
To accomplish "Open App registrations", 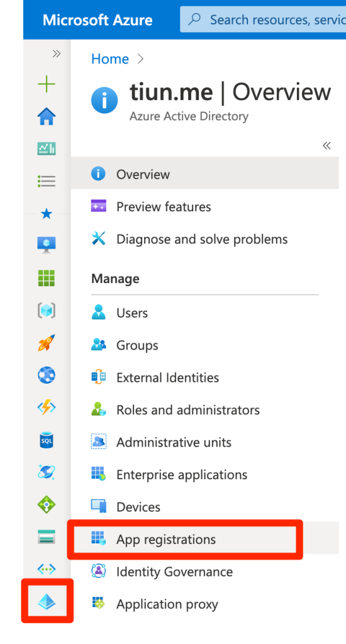I will click(x=204, y=539).
